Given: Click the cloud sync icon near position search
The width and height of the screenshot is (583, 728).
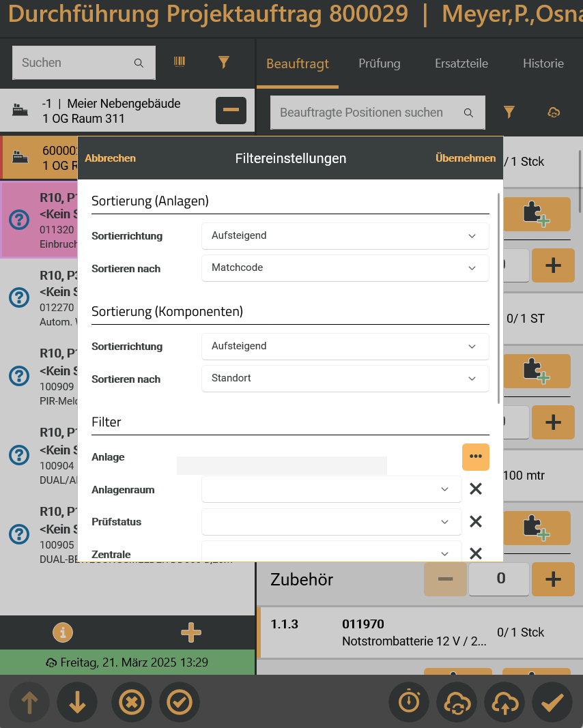Looking at the screenshot, I should tap(554, 113).
